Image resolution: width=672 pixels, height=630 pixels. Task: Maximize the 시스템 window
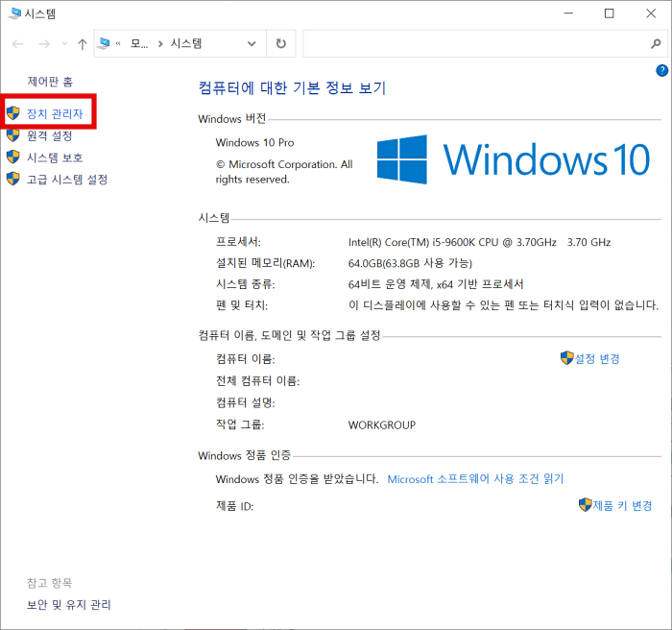coord(609,13)
